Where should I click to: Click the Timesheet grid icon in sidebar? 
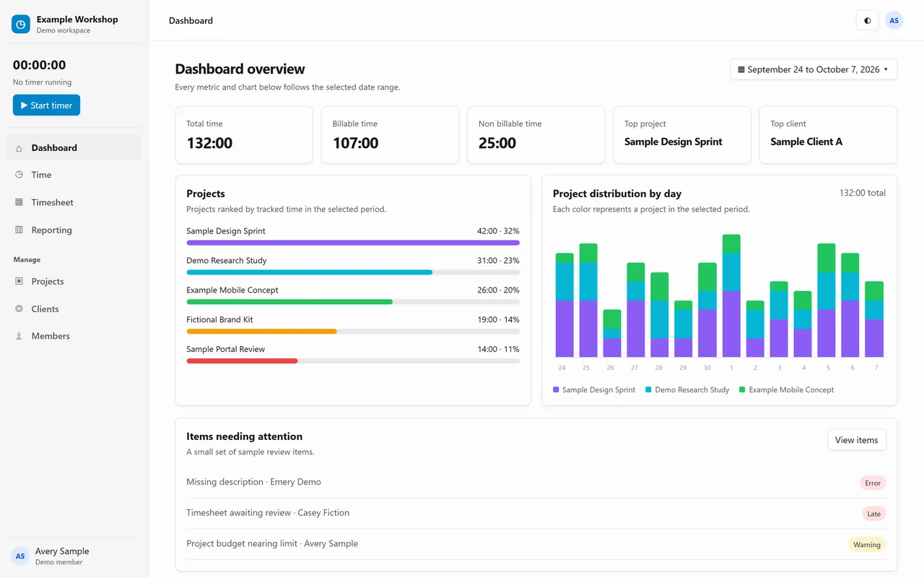pyautogui.click(x=19, y=202)
